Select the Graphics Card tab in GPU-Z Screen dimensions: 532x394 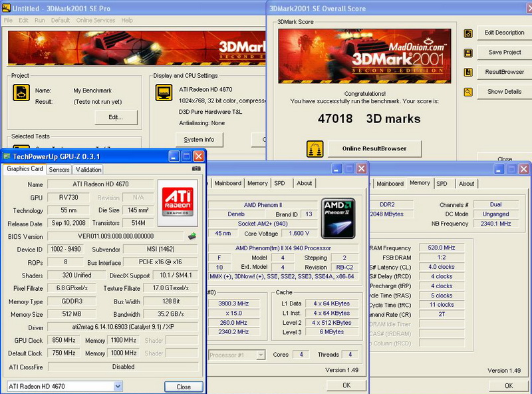pyautogui.click(x=25, y=169)
